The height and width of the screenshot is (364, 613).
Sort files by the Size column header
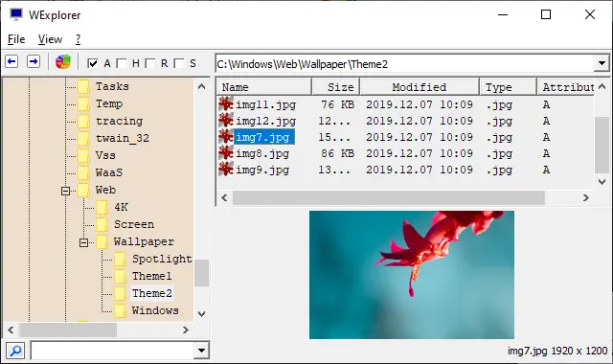pyautogui.click(x=336, y=87)
